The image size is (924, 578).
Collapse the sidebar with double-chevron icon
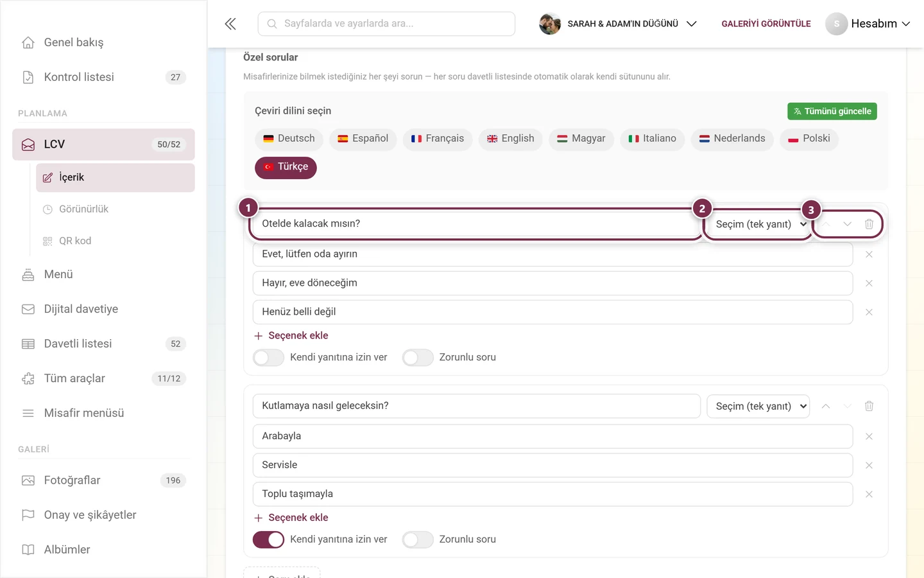coord(230,24)
